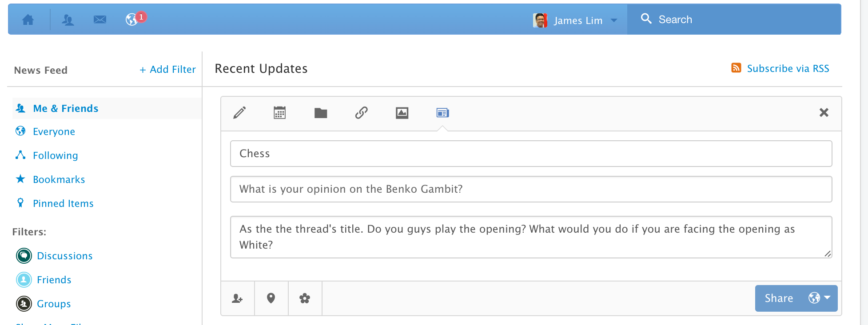
Task: Click the Add Filter link
Action: click(x=167, y=70)
